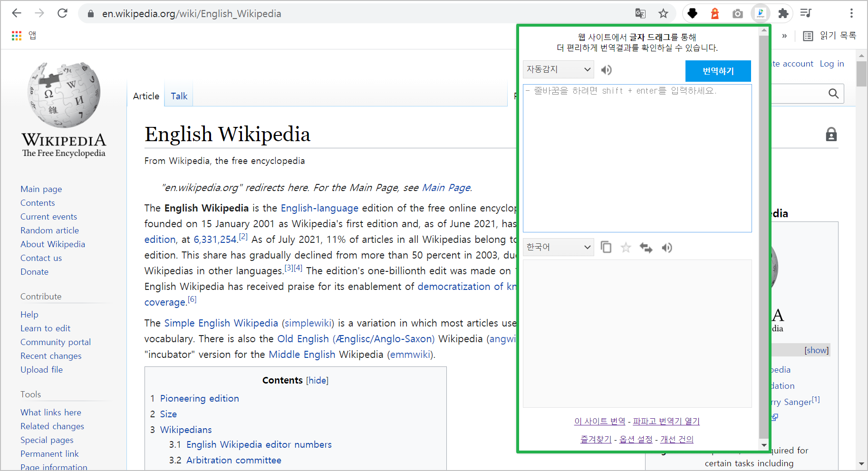
Task: Click the site lock icon in address bar
Action: pos(90,14)
